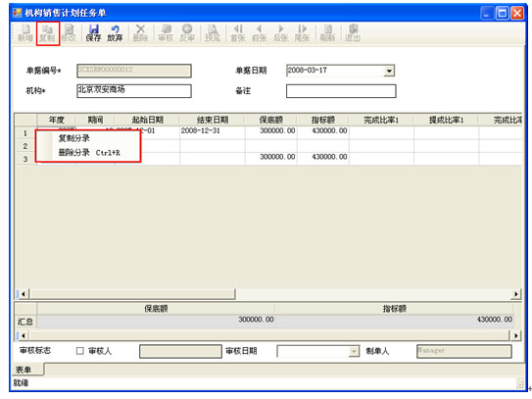Image resolution: width=532 pixels, height=399 pixels.
Task: Go to first record with 首张 icon
Action: pos(238,33)
